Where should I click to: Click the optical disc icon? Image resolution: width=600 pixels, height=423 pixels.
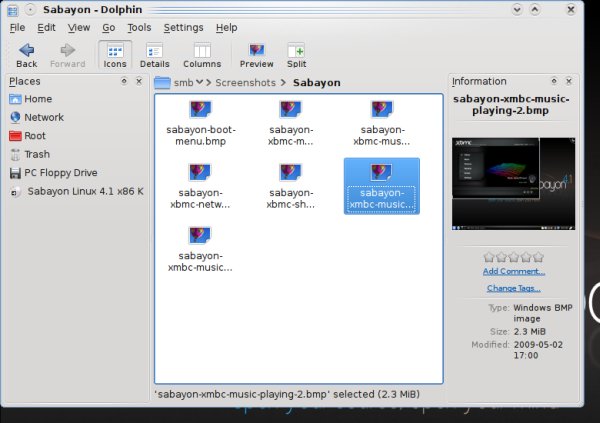(15, 191)
